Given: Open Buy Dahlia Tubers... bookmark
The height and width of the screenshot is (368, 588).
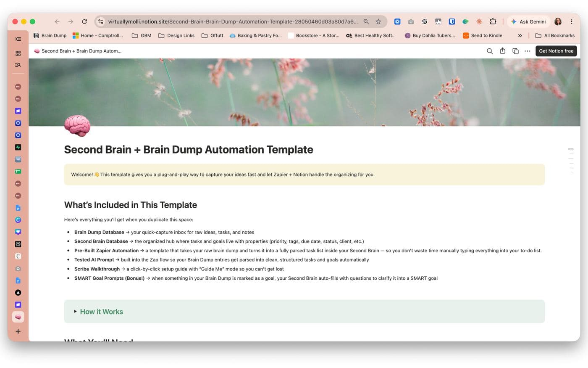Looking at the screenshot, I should click(x=430, y=35).
